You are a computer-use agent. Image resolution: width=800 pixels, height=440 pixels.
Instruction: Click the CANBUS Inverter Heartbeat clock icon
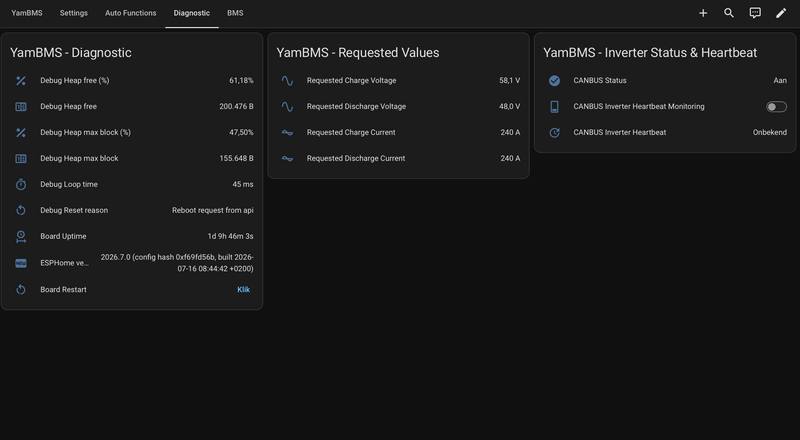[554, 133]
